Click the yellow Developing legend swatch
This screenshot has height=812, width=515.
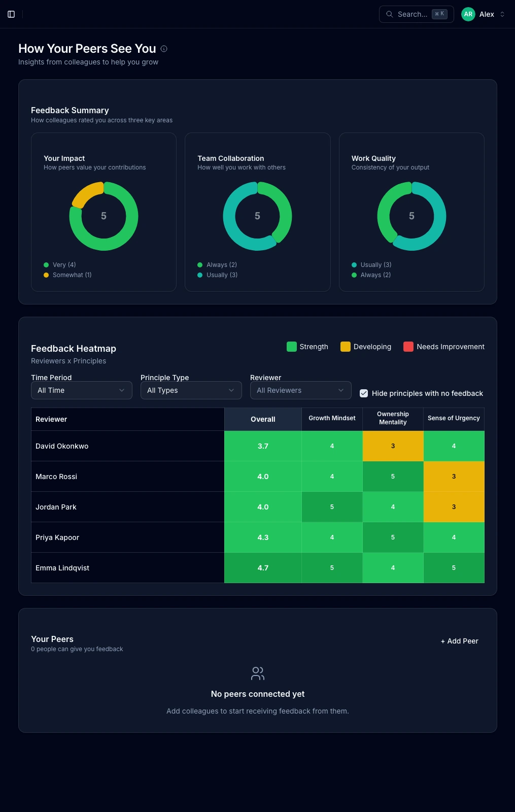[x=346, y=347]
